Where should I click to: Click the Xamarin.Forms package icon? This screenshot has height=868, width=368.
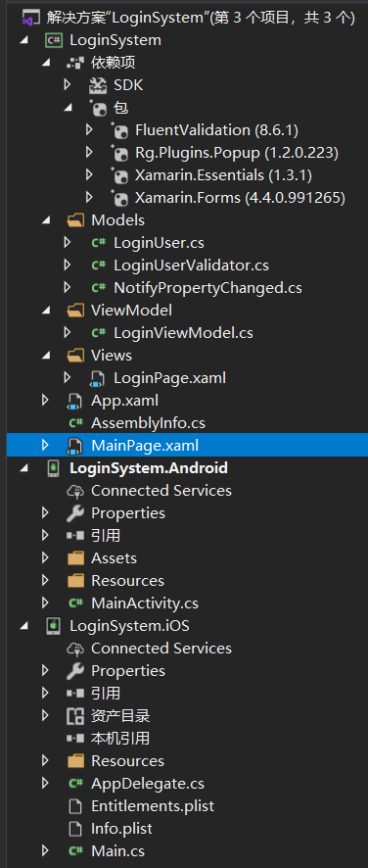pos(119,198)
